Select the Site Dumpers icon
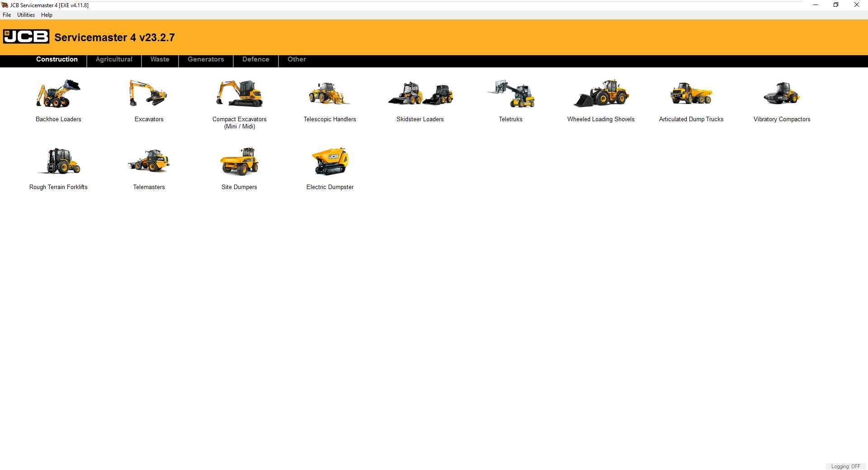868x470 pixels. (x=239, y=161)
